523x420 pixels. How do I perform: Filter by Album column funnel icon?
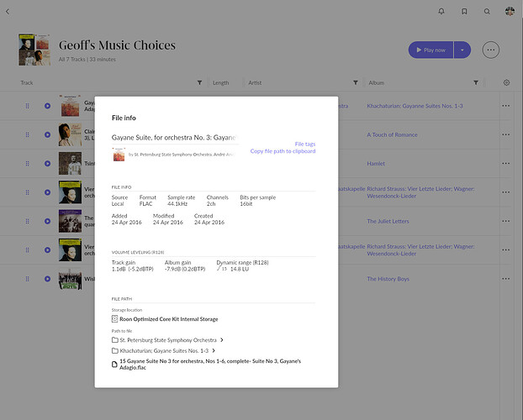pyautogui.click(x=476, y=83)
